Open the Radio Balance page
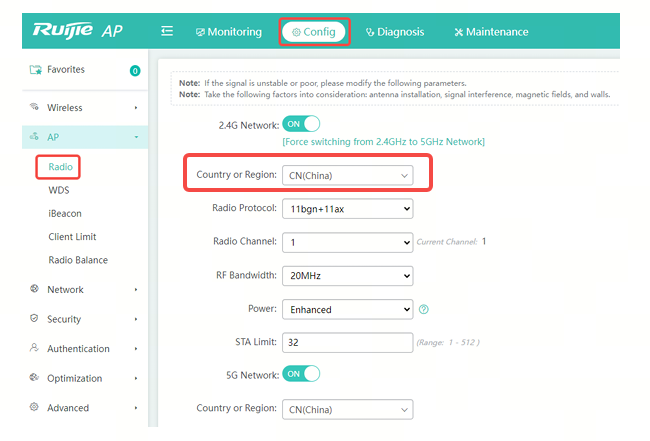This screenshot has height=441, width=650. 78,260
